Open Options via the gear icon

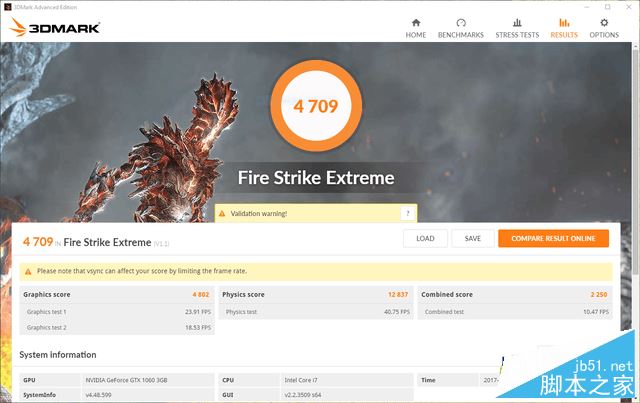[604, 23]
